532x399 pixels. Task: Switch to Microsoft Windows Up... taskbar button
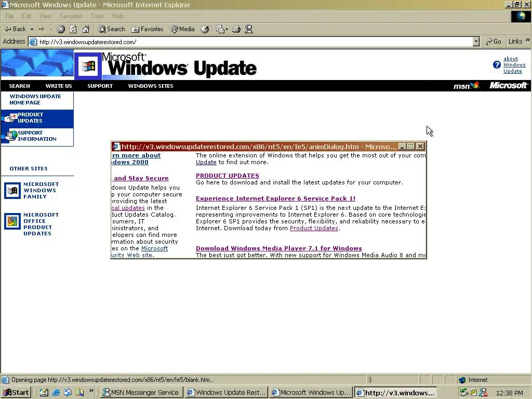(311, 393)
